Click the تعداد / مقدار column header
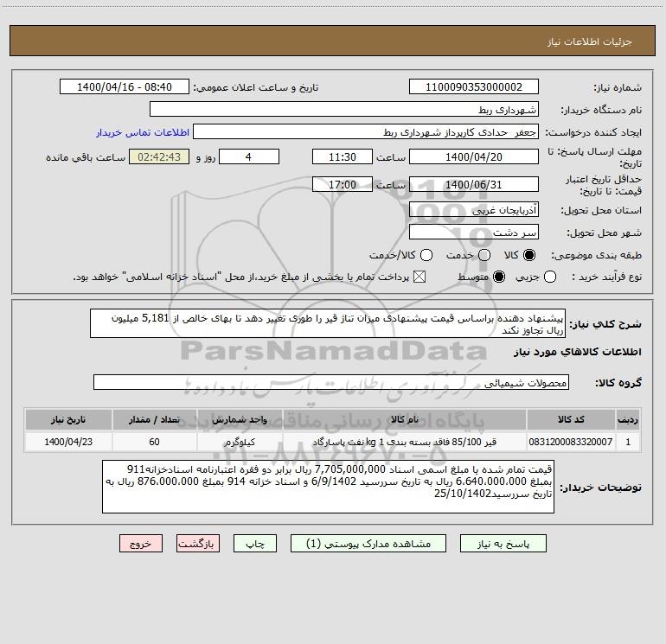This screenshot has height=644, width=666. (155, 419)
